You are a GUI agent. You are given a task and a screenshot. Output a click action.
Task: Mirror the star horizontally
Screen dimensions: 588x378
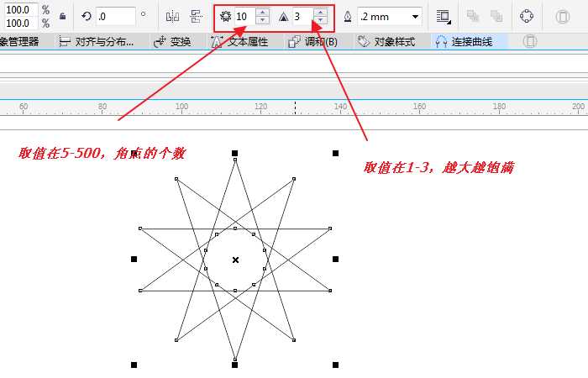point(172,17)
